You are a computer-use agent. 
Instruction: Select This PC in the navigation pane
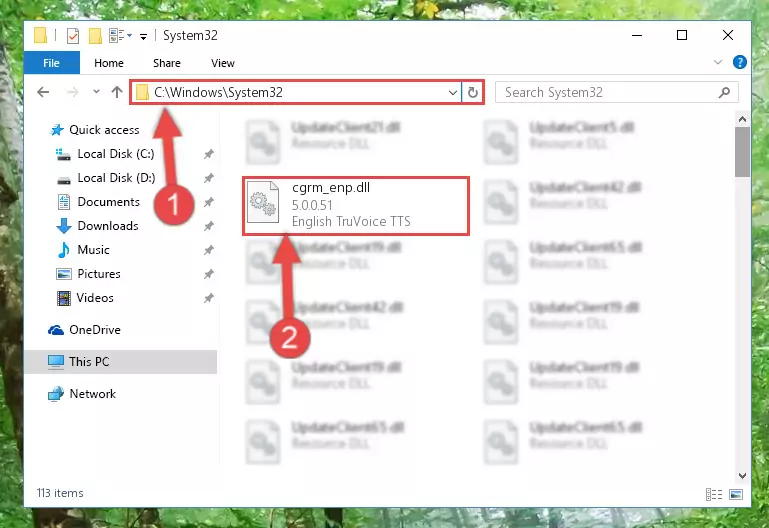click(121, 362)
